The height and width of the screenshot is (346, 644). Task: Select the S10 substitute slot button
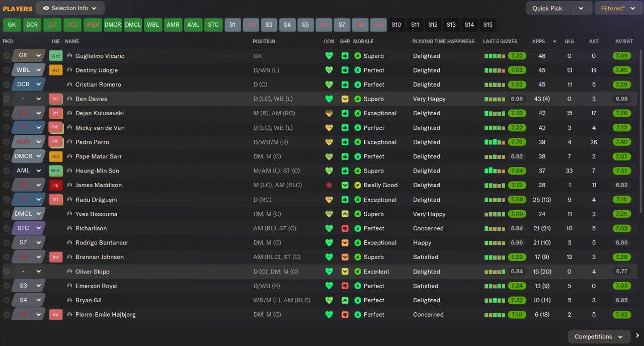pos(396,25)
